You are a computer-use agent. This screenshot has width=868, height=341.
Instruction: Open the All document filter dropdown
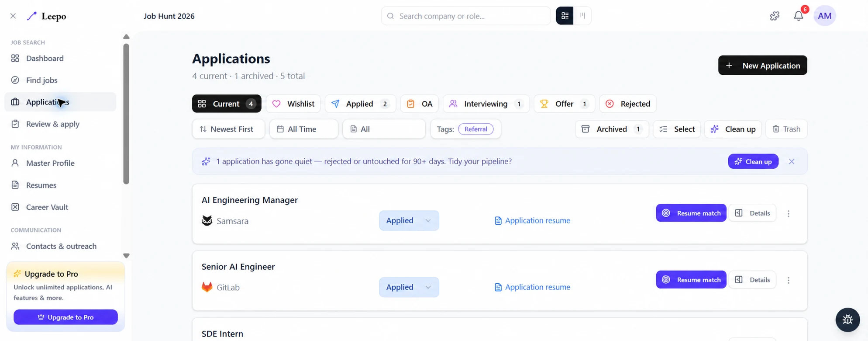384,129
